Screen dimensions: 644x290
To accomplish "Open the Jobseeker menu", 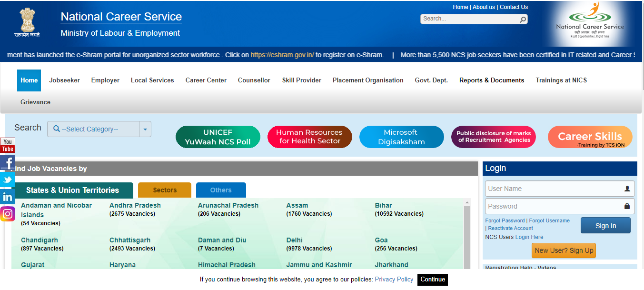I will (64, 80).
